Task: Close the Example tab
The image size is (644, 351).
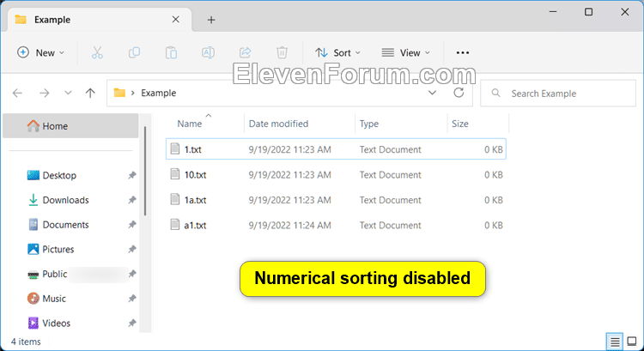Action: pos(176,19)
